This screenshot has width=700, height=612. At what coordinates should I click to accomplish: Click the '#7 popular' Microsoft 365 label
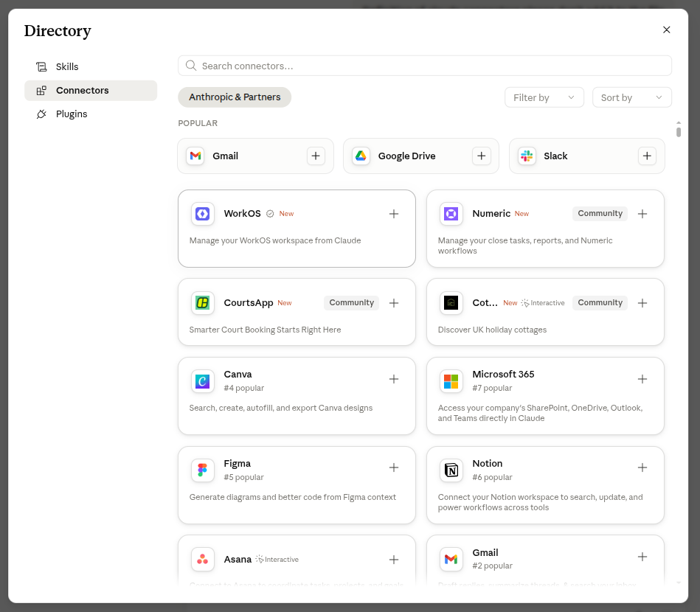point(492,388)
